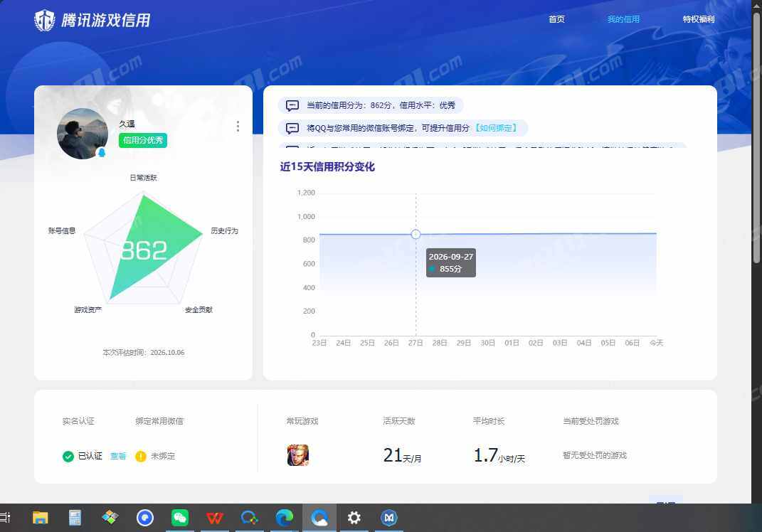762x532 pixels.
Task: Click the QQ badge on the avatar
Action: tap(102, 152)
